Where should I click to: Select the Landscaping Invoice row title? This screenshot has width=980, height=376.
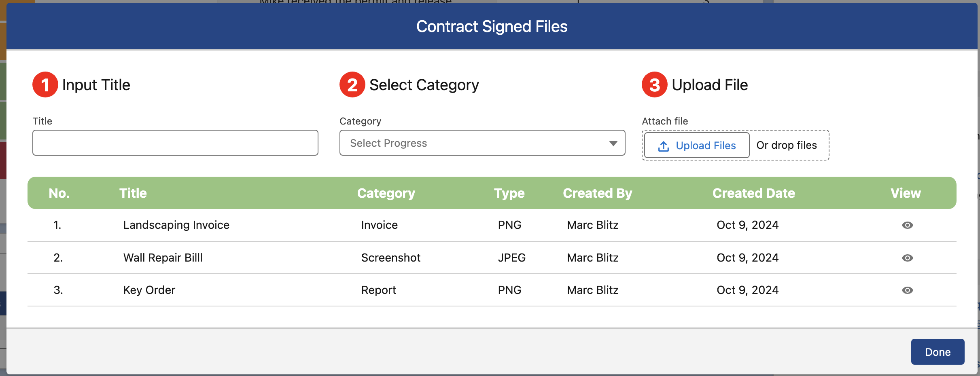pyautogui.click(x=176, y=225)
